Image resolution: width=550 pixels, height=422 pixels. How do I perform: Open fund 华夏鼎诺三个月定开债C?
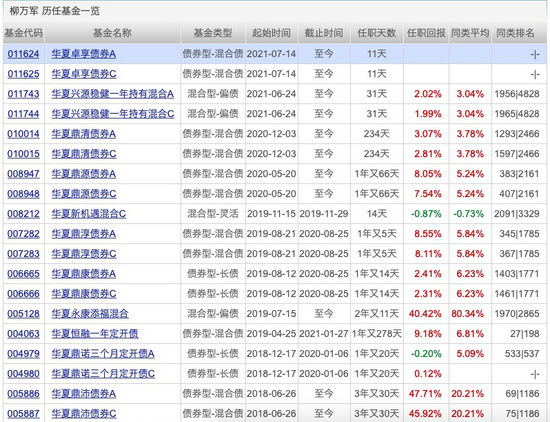(103, 374)
